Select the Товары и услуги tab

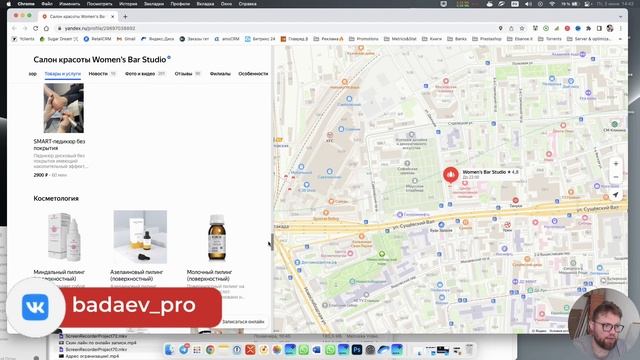[x=62, y=74]
